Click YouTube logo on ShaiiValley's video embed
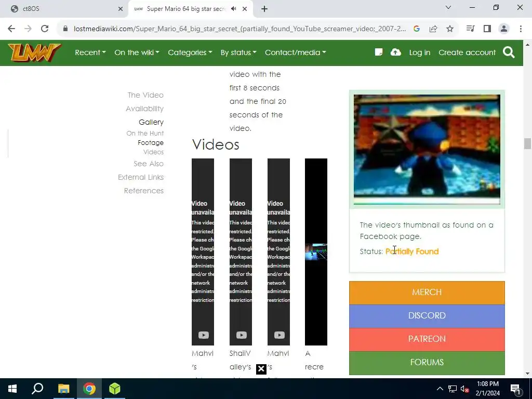 241,335
